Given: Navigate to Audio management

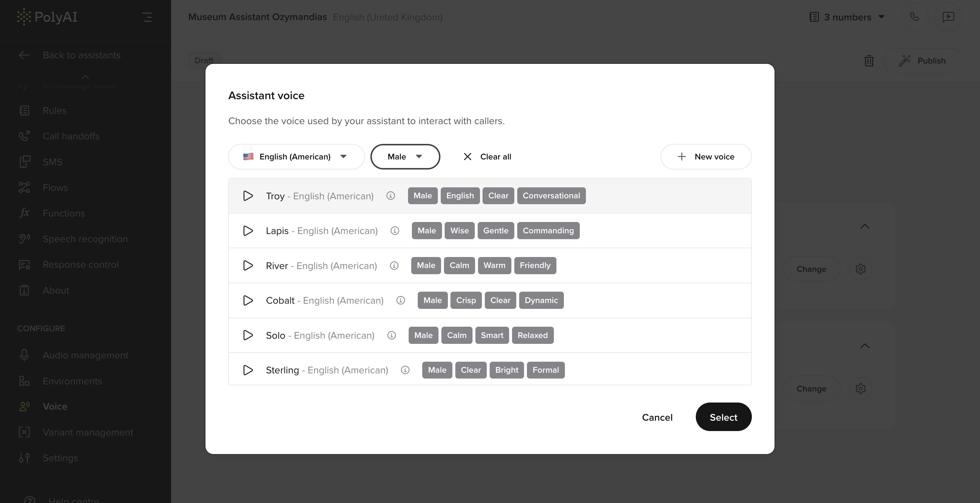Looking at the screenshot, I should 85,355.
